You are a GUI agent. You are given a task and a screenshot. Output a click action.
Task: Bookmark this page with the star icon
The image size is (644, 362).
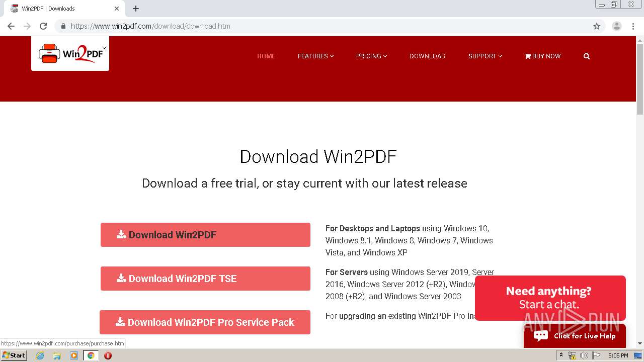(x=597, y=26)
